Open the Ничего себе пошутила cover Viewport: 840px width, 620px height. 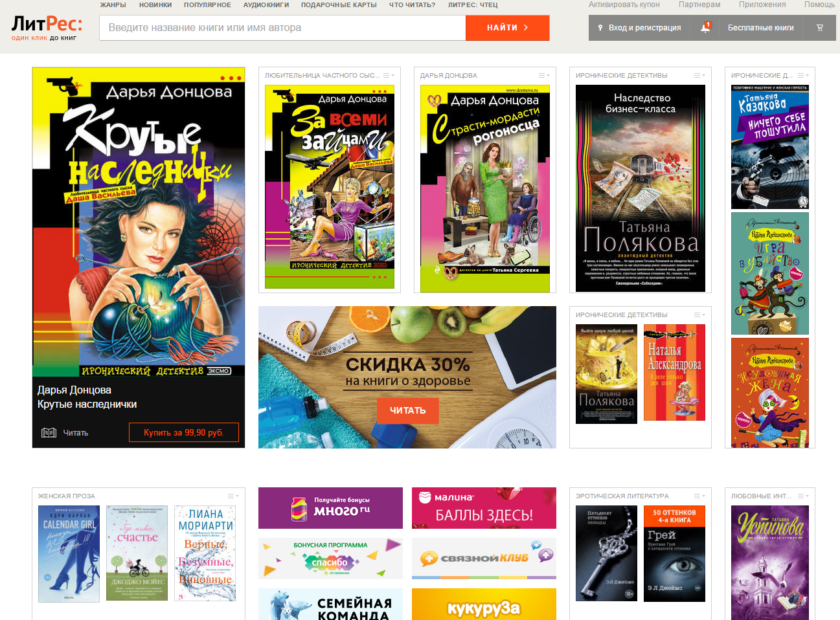(x=770, y=147)
